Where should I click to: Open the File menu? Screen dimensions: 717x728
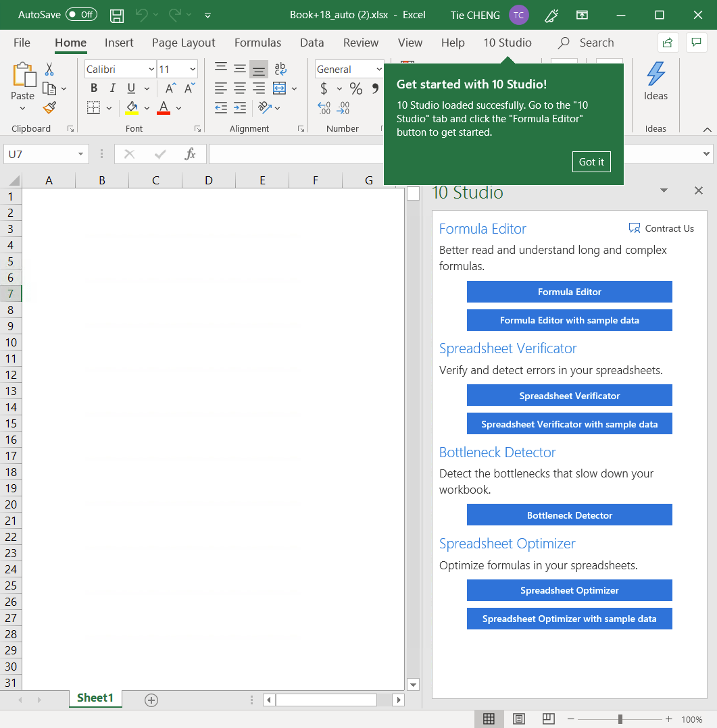(22, 43)
